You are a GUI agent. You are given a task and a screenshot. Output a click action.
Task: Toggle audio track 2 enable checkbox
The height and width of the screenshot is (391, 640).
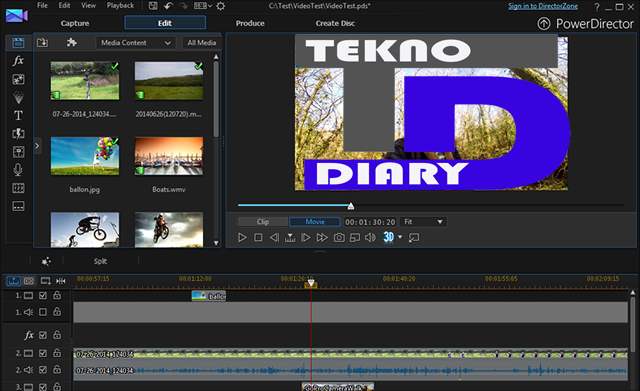(43, 370)
